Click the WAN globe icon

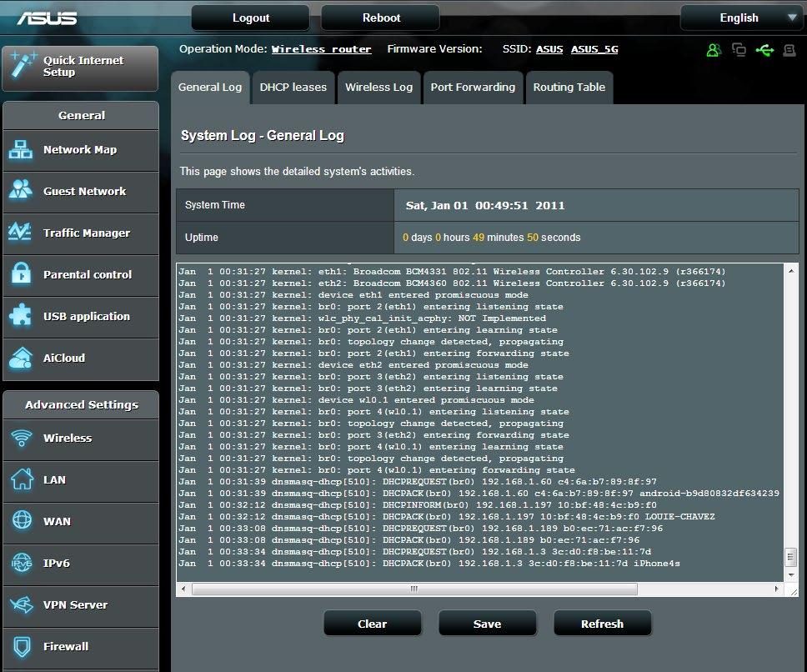tap(22, 520)
